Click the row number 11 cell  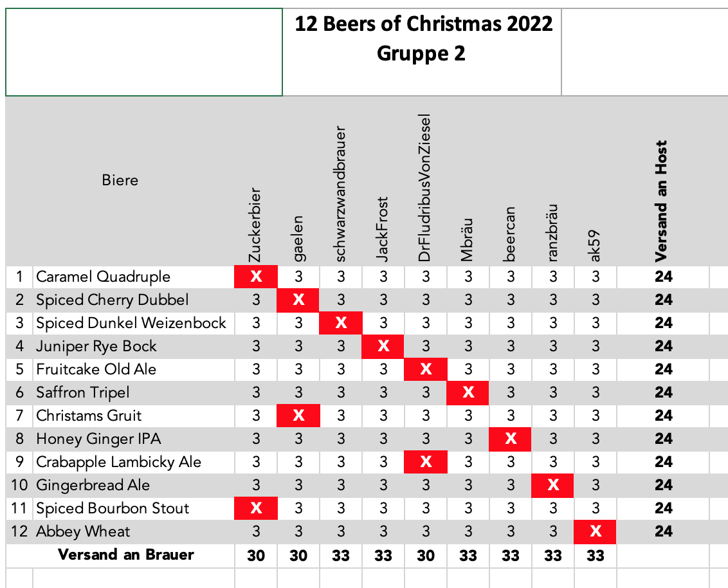click(19, 508)
